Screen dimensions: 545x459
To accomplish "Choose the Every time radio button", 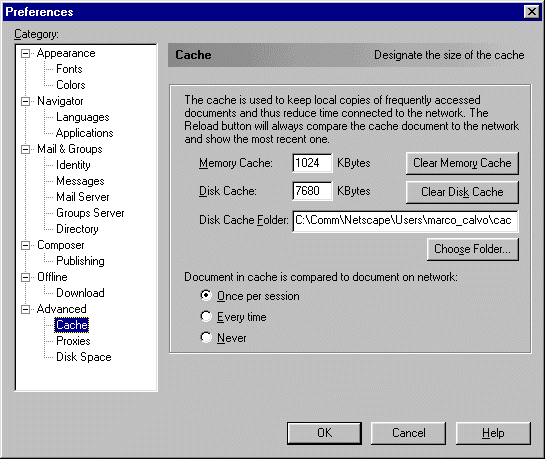I will tap(206, 317).
